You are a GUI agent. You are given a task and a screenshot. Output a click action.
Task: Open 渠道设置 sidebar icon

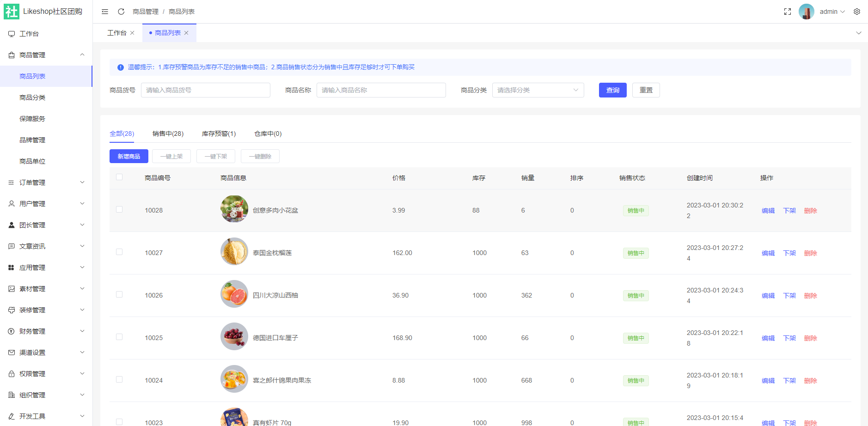[x=11, y=352]
